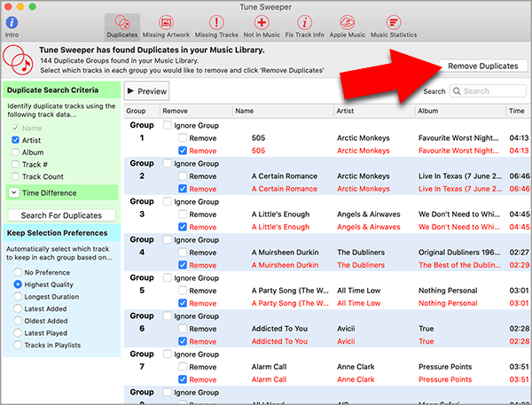
Task: Select red album 'Nothing Personal'
Action: (x=448, y=303)
